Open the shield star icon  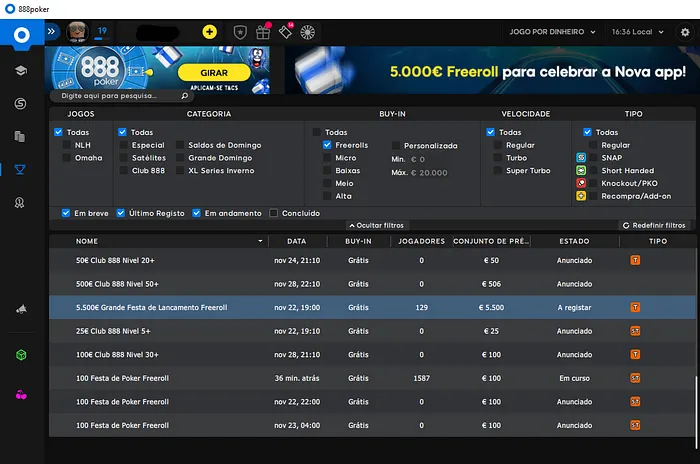tap(240, 32)
